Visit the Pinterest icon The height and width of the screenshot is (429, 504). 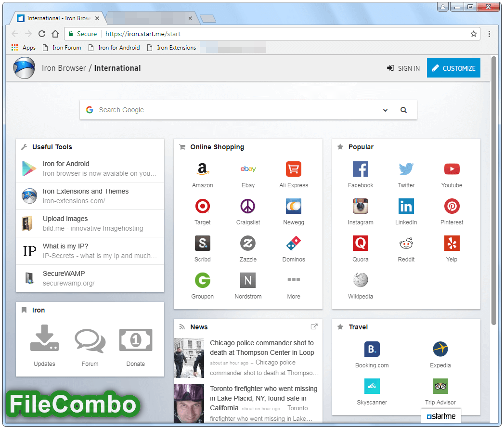click(452, 206)
